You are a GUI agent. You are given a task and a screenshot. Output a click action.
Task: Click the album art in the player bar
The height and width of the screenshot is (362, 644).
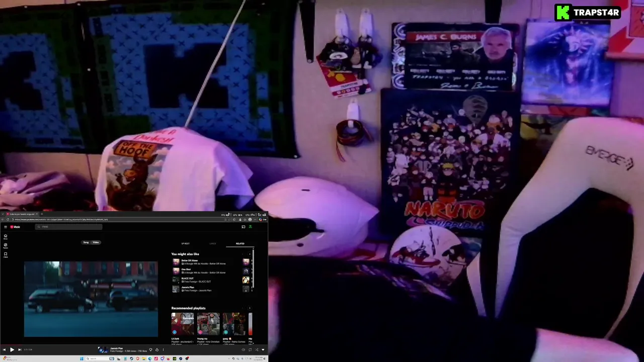[x=103, y=350]
